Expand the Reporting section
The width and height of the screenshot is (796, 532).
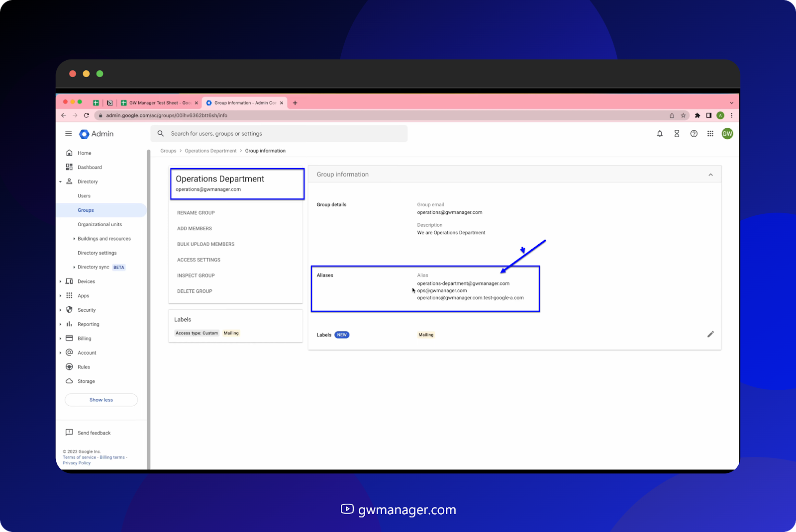pos(61,324)
